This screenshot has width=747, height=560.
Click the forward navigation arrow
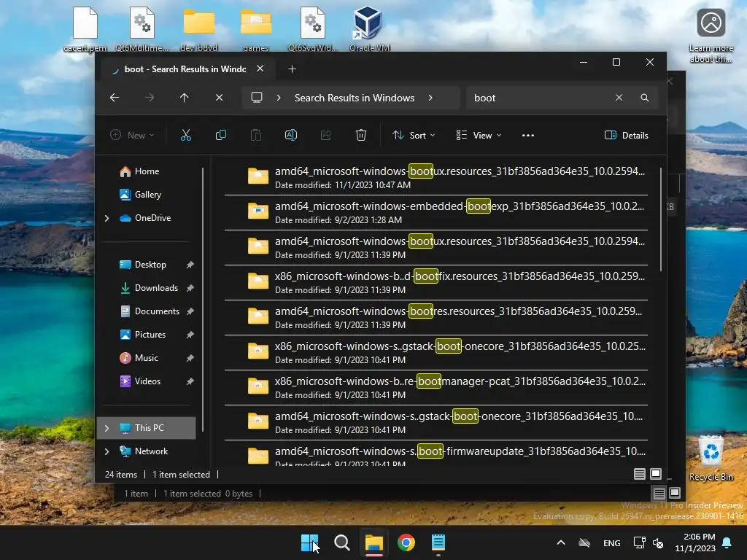tap(149, 98)
